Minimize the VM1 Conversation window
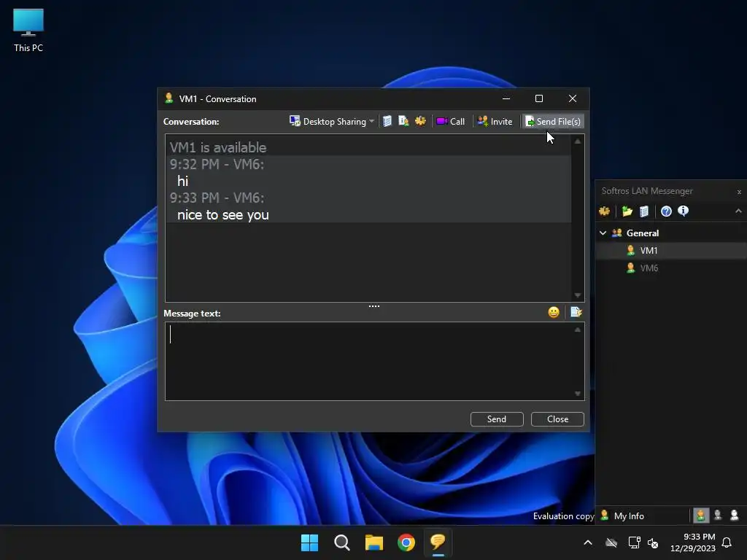Viewport: 747px width, 560px height. coord(506,98)
